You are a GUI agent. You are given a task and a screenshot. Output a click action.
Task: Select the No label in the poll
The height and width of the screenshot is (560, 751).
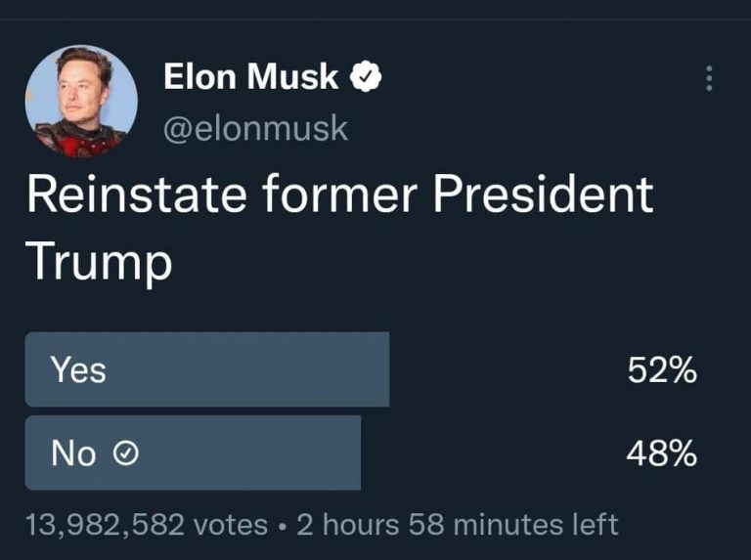73,453
